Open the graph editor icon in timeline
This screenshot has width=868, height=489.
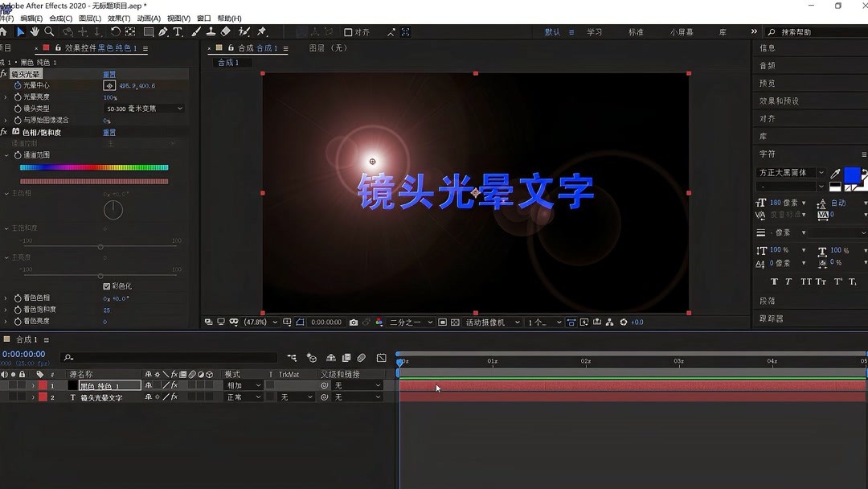point(382,357)
